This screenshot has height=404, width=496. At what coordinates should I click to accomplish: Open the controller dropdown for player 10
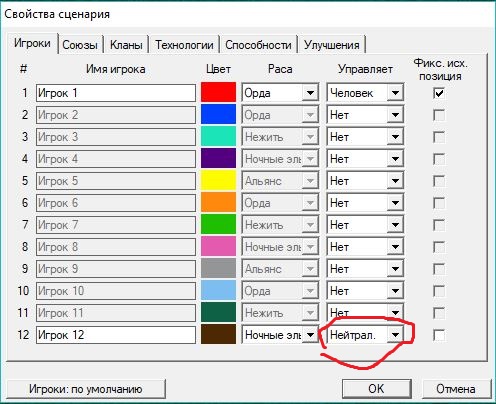tap(365, 291)
